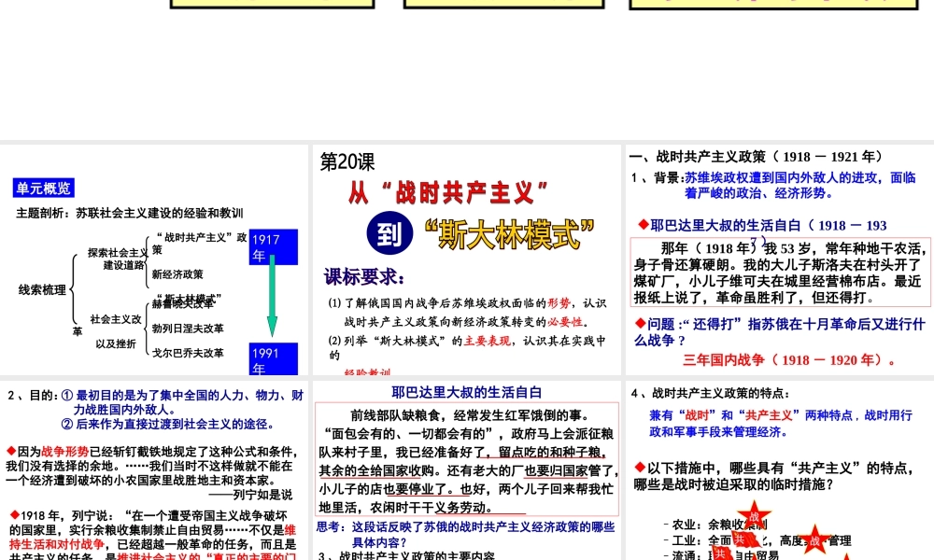Screen dimensions: 934x560
Task: Click the 新经济政策 item
Action: (x=177, y=274)
